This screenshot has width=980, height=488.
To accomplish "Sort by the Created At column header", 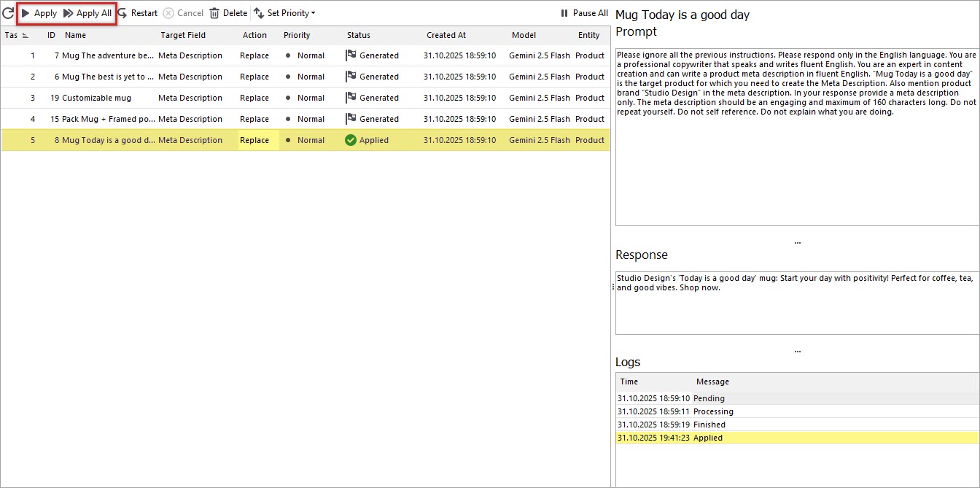I will (x=446, y=35).
